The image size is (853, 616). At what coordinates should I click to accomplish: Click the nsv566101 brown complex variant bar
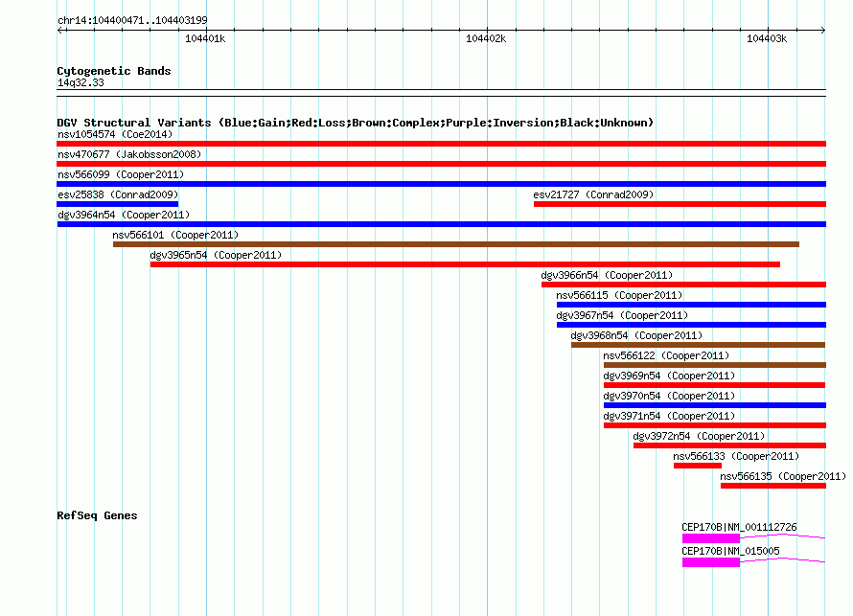point(456,244)
